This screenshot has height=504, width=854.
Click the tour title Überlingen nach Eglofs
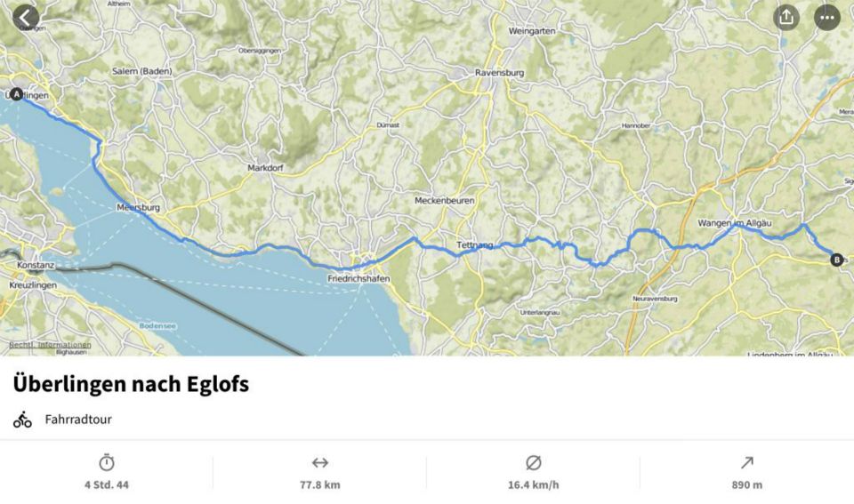tap(132, 384)
